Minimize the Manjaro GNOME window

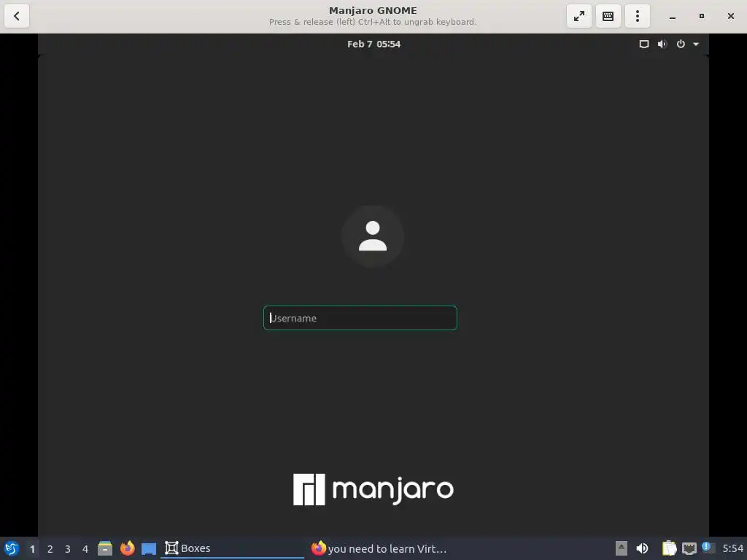(x=672, y=17)
